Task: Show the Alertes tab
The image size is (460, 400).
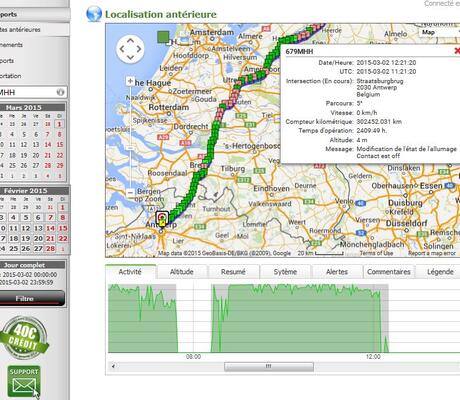Action: [x=337, y=272]
